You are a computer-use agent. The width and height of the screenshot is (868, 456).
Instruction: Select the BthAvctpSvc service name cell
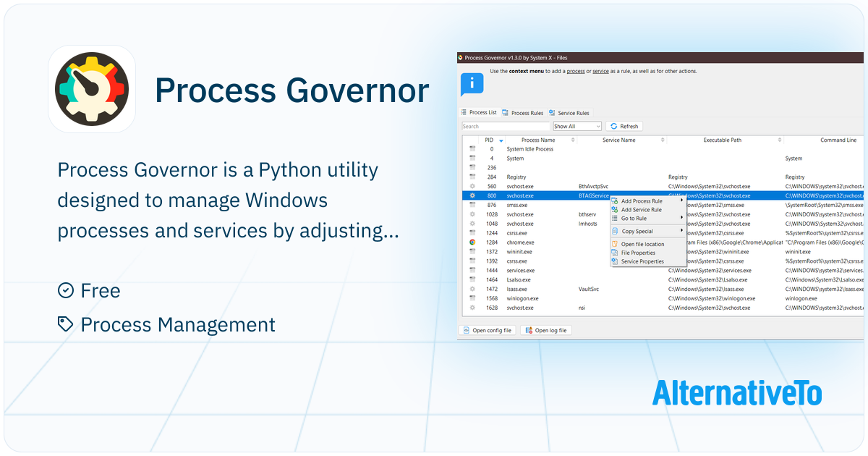click(594, 186)
